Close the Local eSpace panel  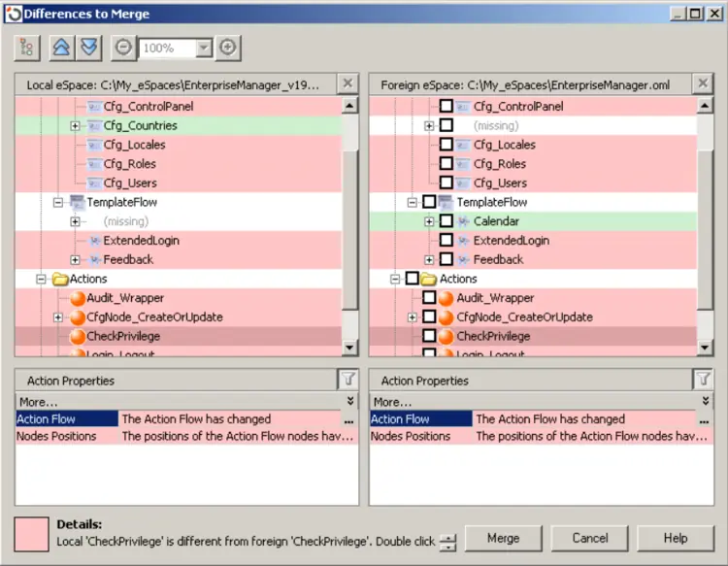348,84
